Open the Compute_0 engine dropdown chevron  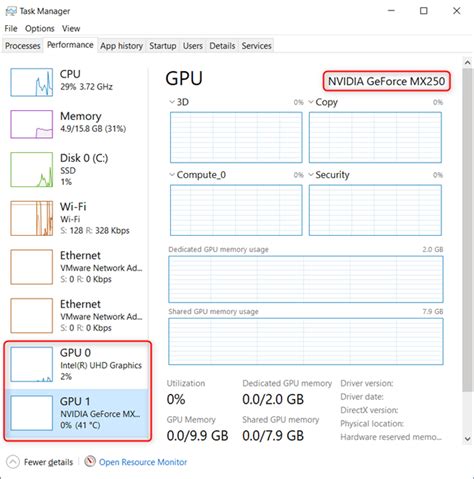[172, 174]
